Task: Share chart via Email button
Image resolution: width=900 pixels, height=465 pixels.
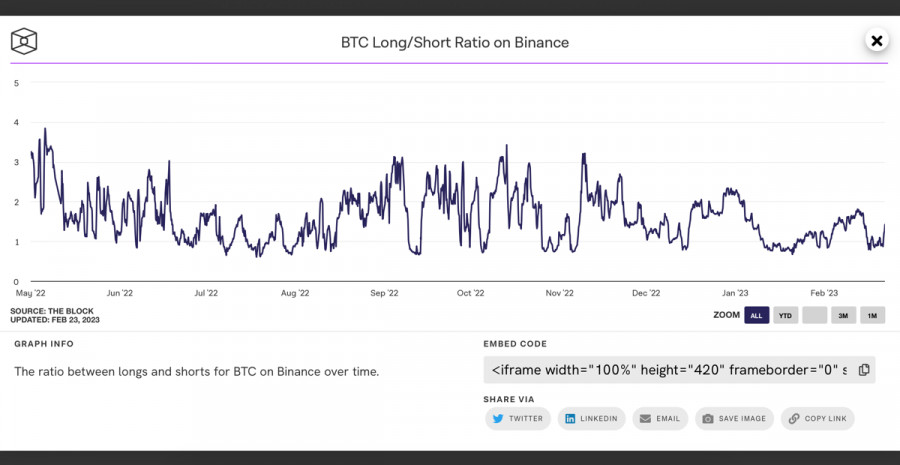Action: click(x=660, y=419)
